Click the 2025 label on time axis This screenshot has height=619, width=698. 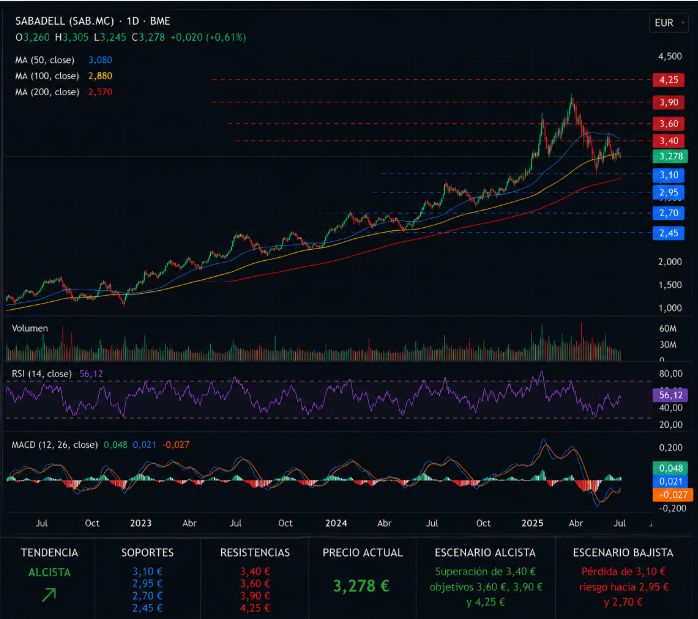[532, 523]
